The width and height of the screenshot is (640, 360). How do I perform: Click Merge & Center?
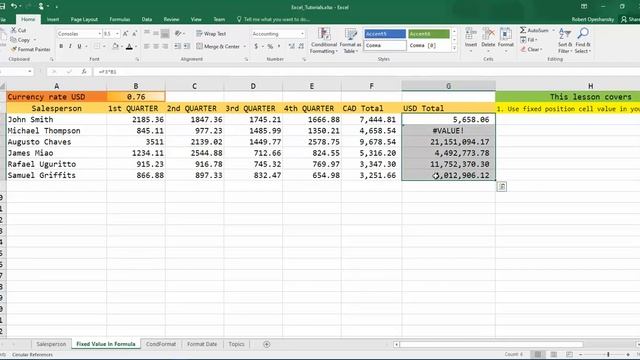pyautogui.click(x=218, y=46)
